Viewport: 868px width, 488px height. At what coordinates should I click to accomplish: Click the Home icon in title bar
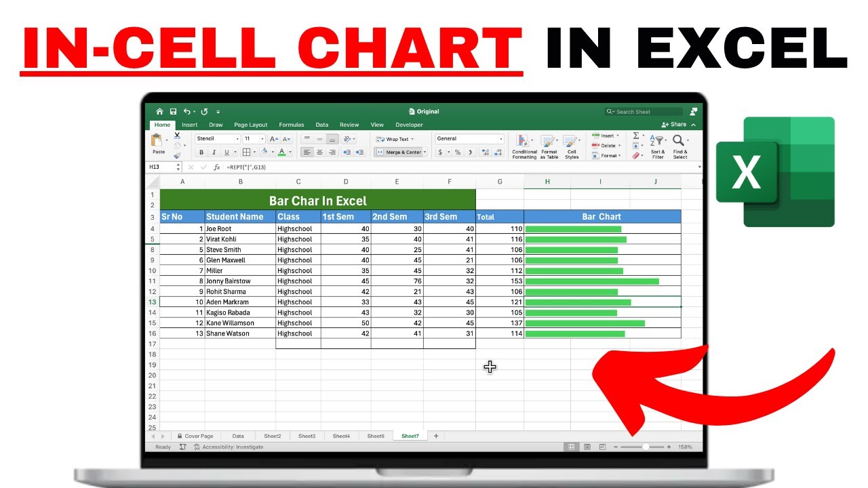(159, 112)
